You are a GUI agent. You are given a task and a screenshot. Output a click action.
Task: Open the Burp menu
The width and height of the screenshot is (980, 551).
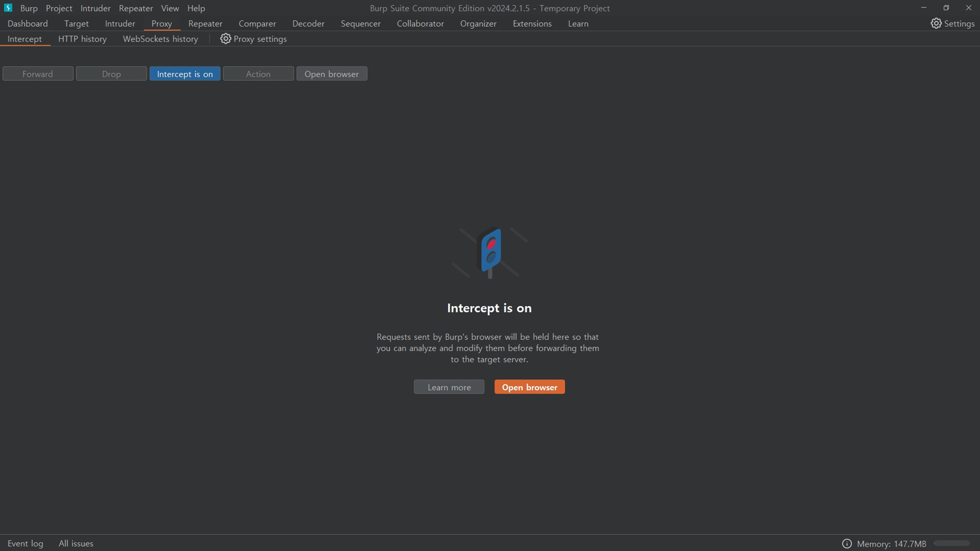click(29, 8)
